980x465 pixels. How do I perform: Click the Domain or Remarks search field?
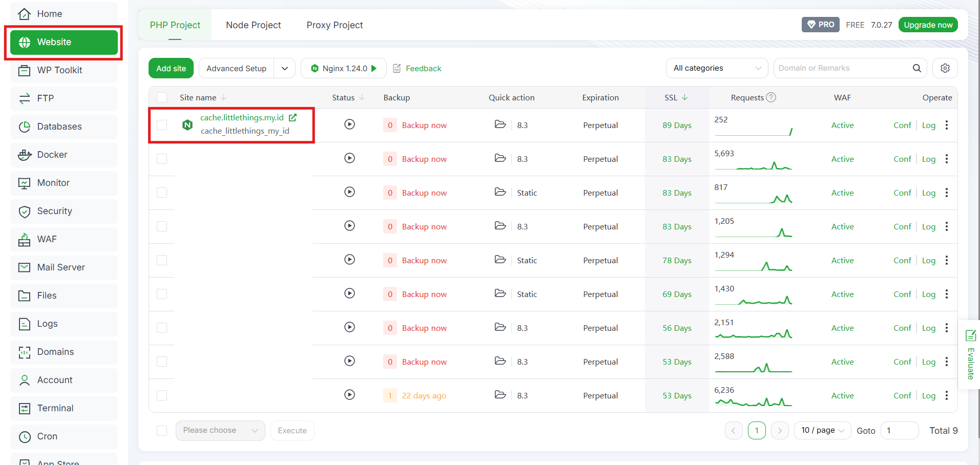point(843,68)
